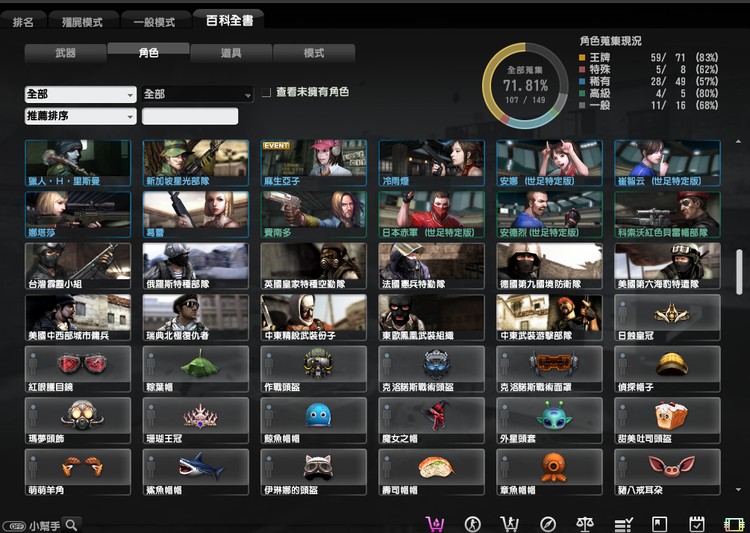Open the 武器 category tab
The width and height of the screenshot is (750, 533).
66,53
